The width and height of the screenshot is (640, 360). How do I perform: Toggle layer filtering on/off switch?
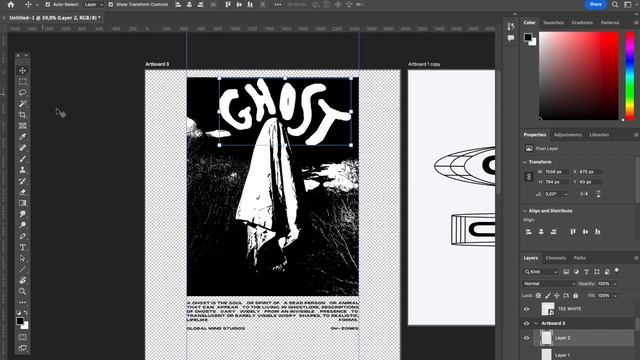(617, 271)
